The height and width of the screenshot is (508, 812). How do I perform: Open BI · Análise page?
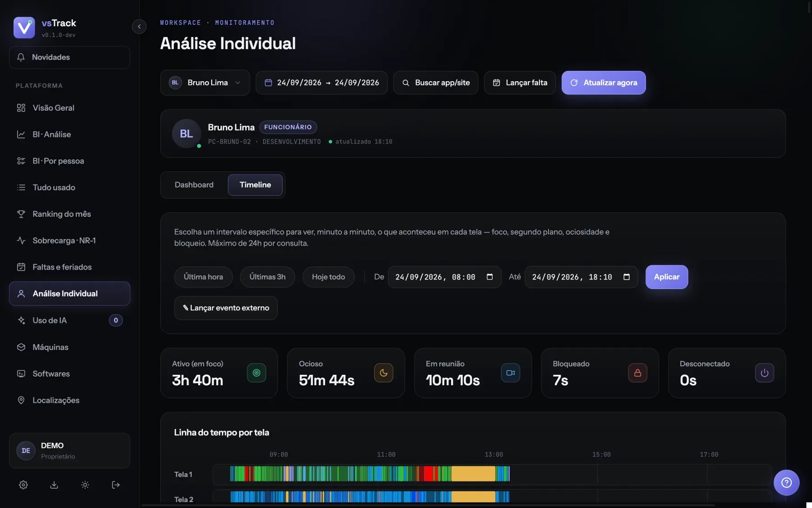(69, 135)
